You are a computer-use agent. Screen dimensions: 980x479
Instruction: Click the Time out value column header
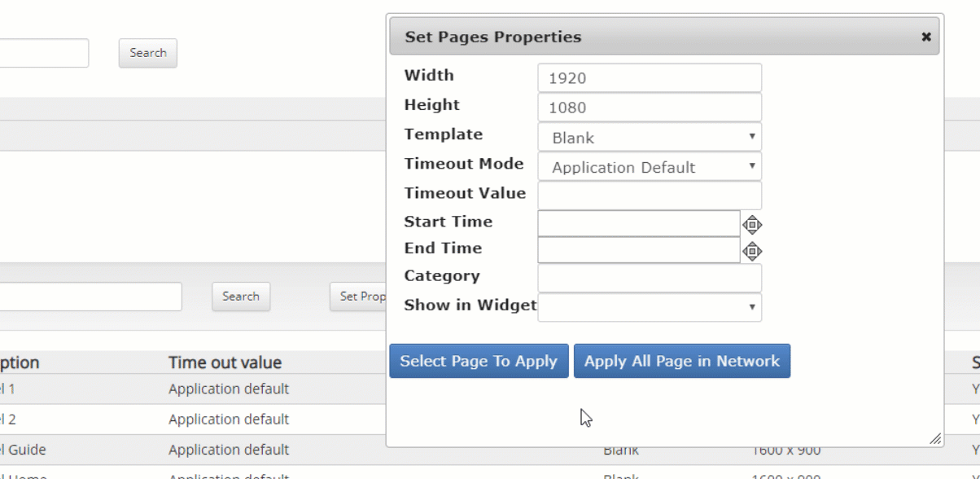225,363
